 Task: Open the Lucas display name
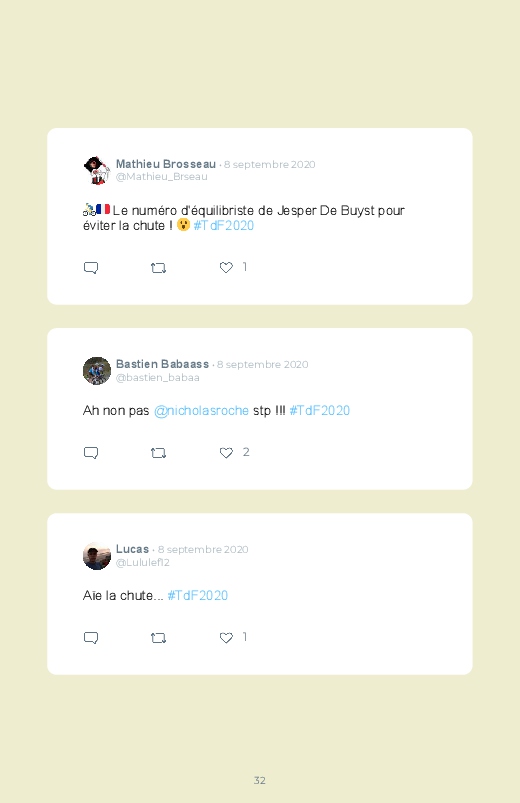point(132,549)
